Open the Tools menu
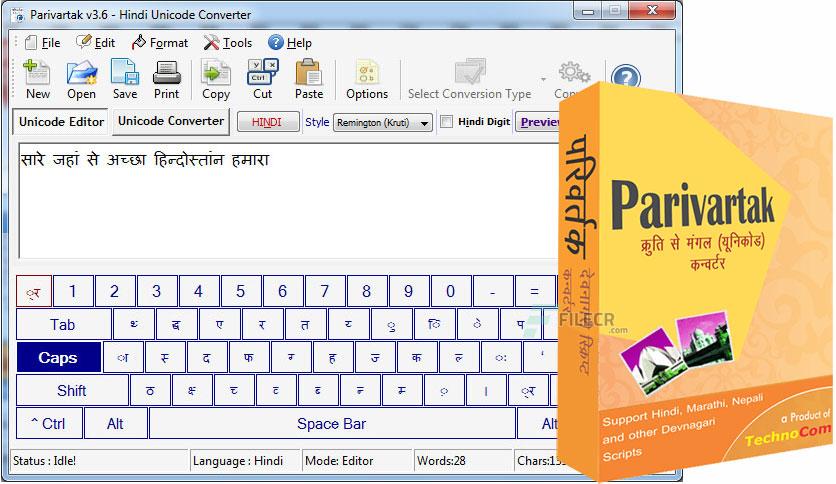 click(x=228, y=43)
